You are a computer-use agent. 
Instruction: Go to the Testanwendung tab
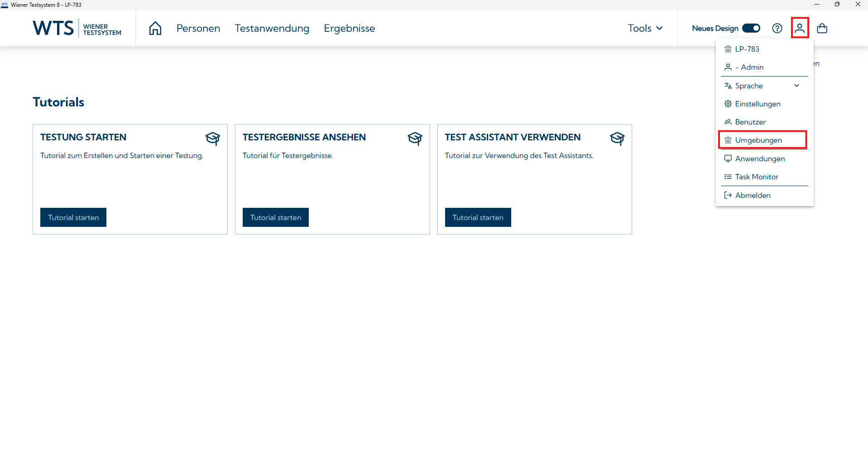272,28
